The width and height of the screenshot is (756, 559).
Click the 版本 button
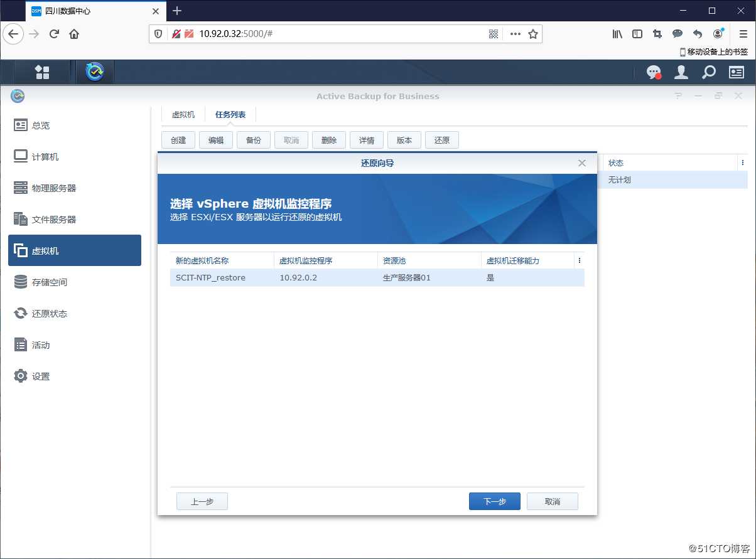(x=404, y=140)
